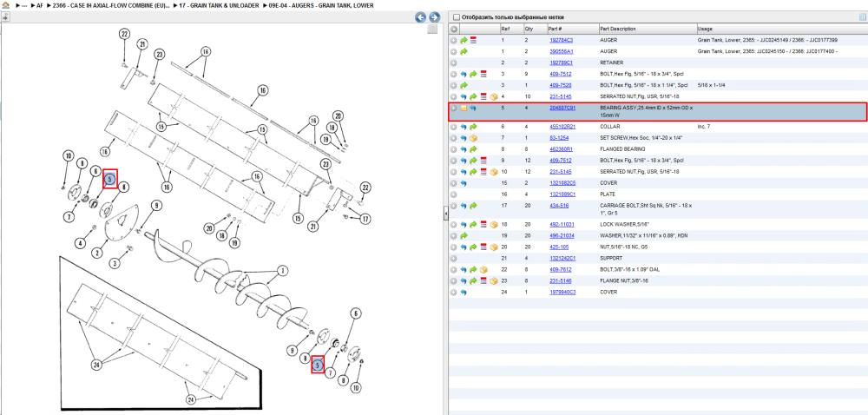
Task: Enable the show only selected labels checkbox
Action: (457, 17)
